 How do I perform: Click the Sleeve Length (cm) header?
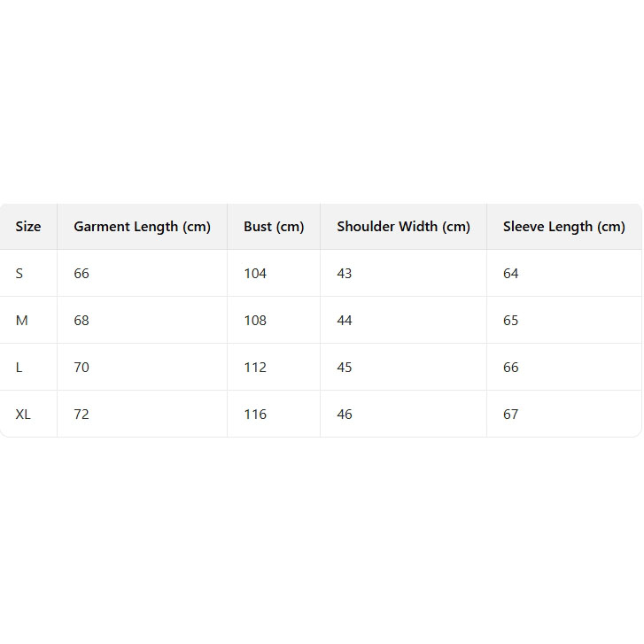coord(563,227)
